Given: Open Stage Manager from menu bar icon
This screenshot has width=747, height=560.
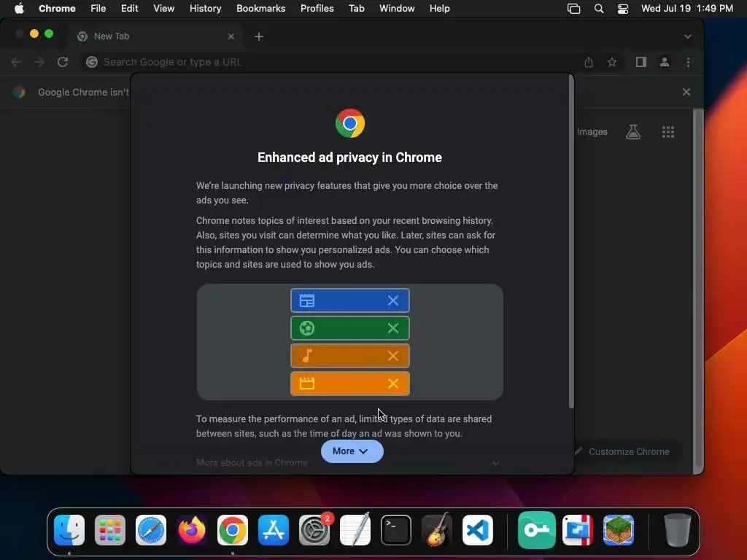Looking at the screenshot, I should pyautogui.click(x=573, y=9).
